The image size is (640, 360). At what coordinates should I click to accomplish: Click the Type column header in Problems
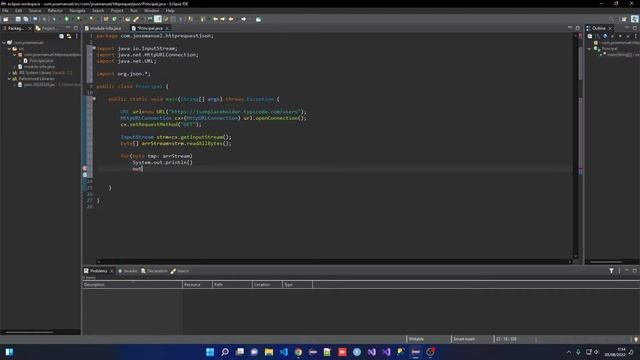tap(298, 284)
